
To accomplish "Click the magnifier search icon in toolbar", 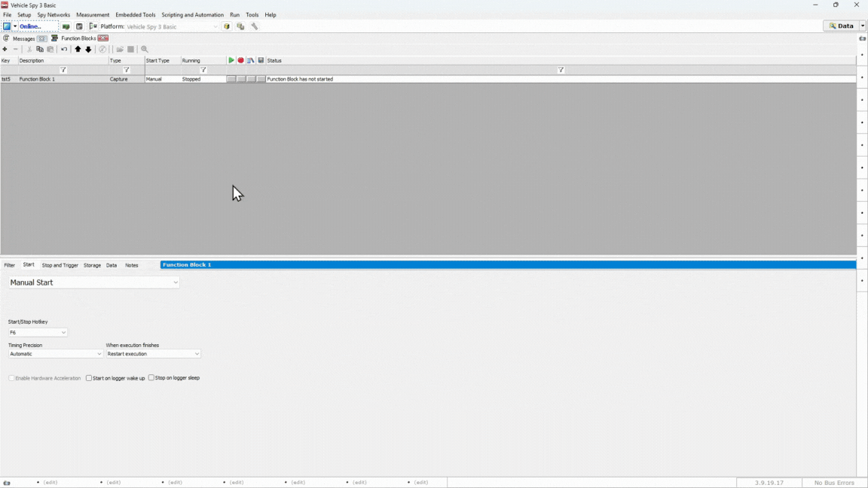I will (x=145, y=50).
